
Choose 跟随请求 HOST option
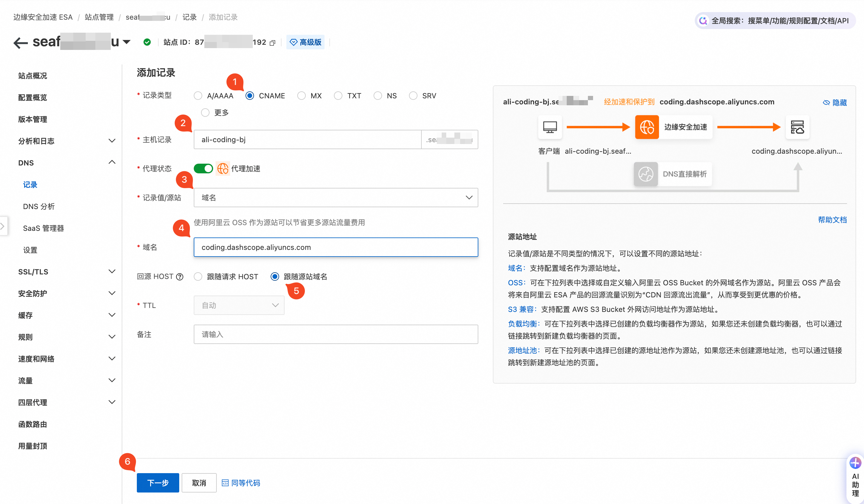[198, 277]
